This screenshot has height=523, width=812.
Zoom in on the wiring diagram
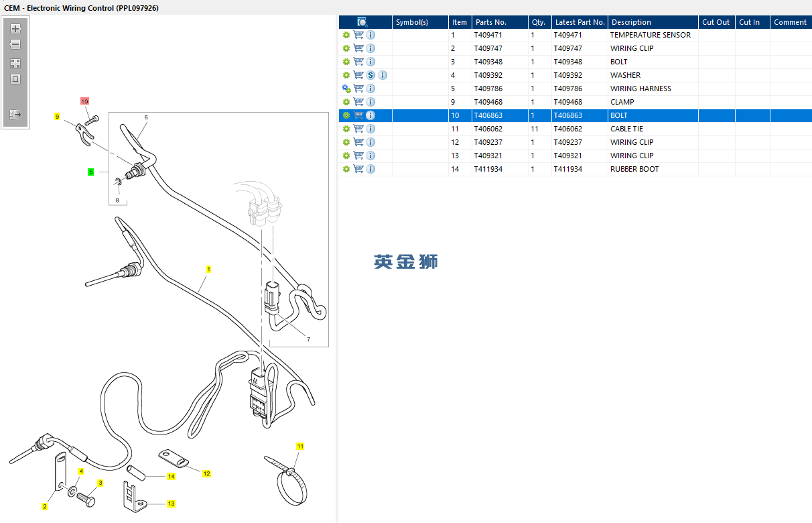click(x=15, y=29)
